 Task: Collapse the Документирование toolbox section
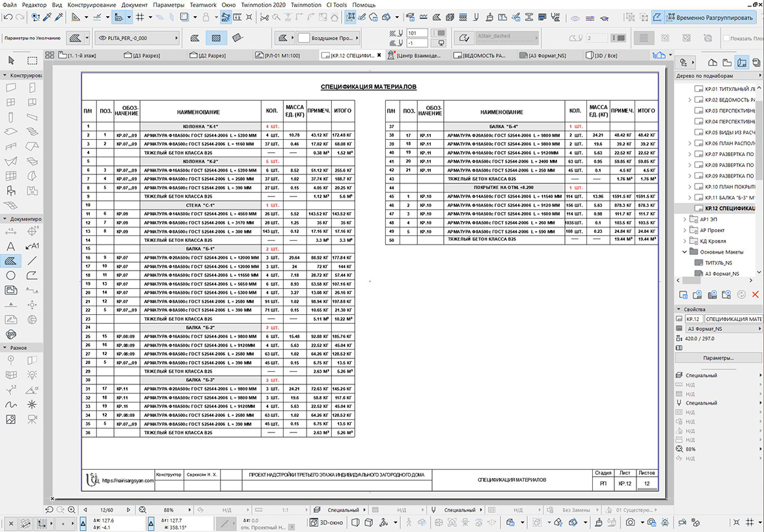point(5,219)
